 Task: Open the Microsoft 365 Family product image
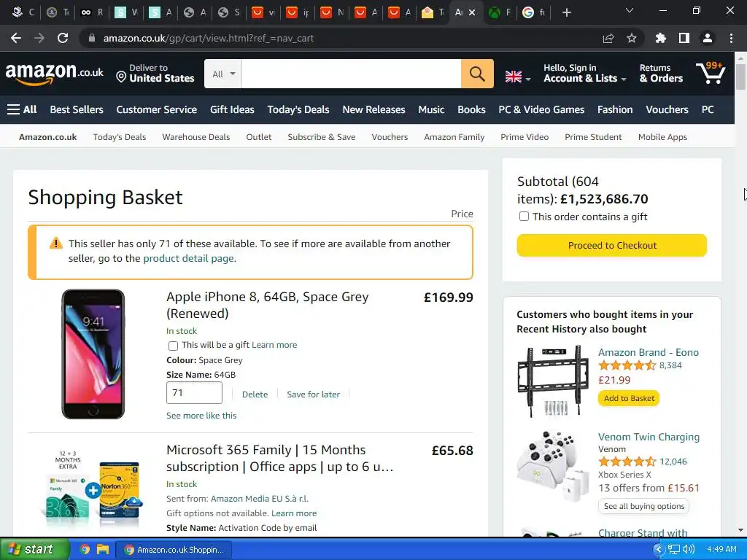(x=92, y=489)
